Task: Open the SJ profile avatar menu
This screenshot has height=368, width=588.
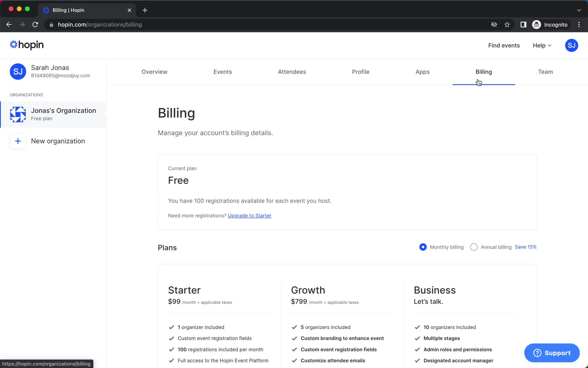Action: tap(571, 45)
